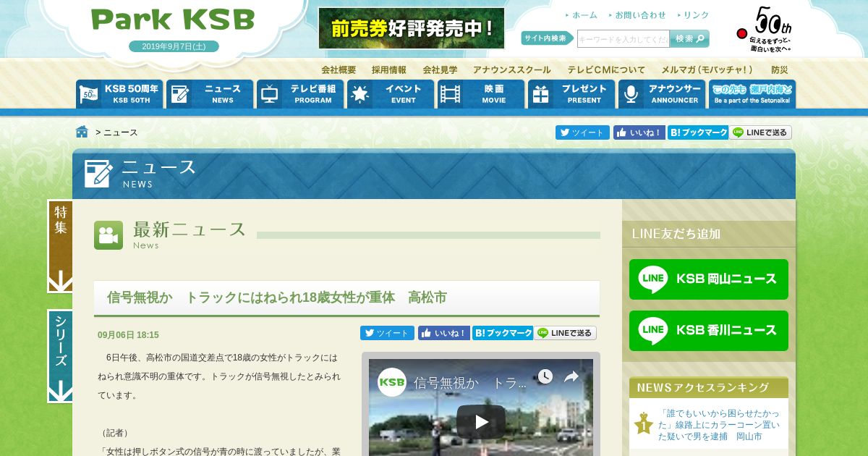Click the Park KSB logo
868x456 pixels.
click(173, 20)
